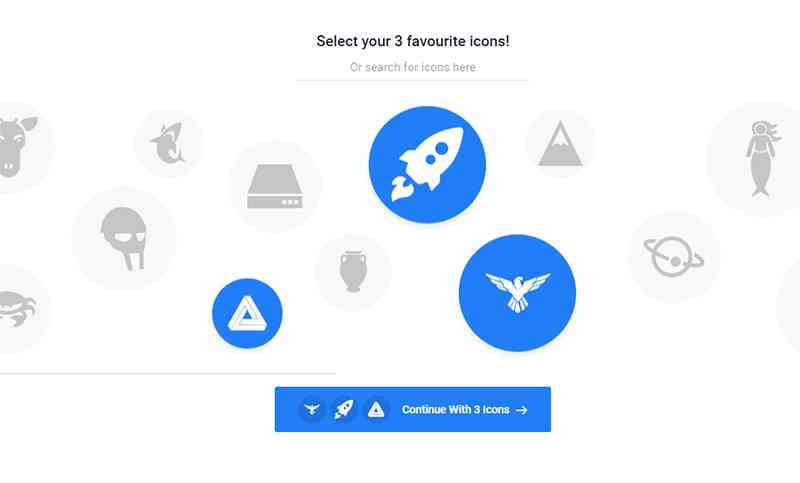Deselect the blue Penrose triangle icon

point(247,313)
